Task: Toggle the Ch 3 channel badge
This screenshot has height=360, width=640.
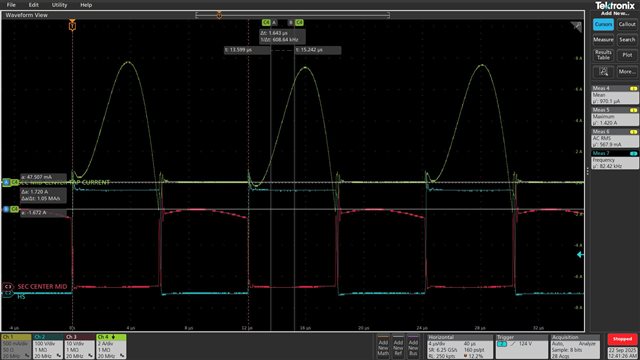Action: (80, 347)
